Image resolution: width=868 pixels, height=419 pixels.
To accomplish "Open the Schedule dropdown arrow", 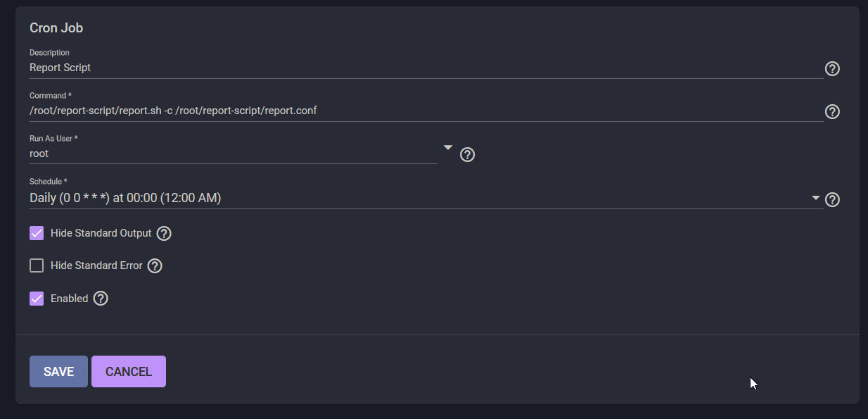I will point(816,198).
